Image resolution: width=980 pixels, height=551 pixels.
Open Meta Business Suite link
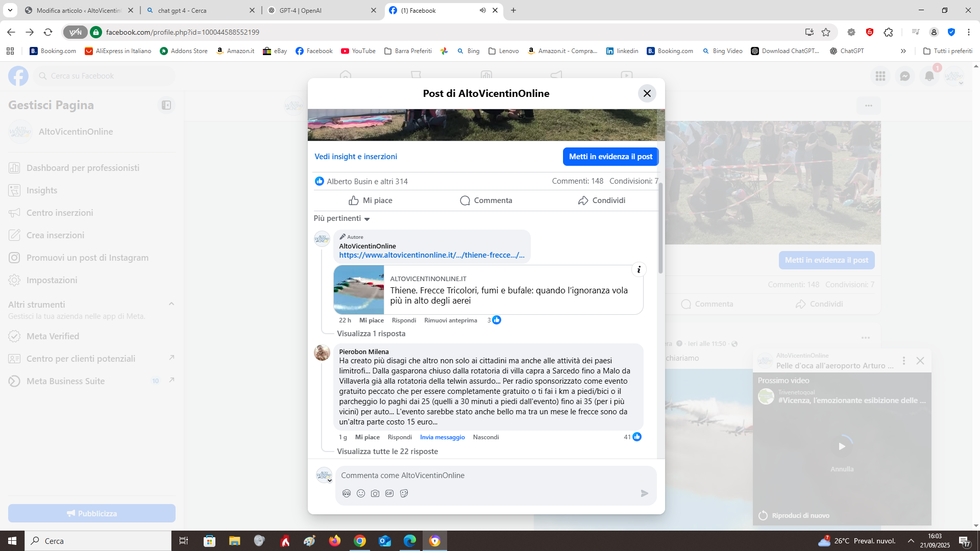pos(92,381)
